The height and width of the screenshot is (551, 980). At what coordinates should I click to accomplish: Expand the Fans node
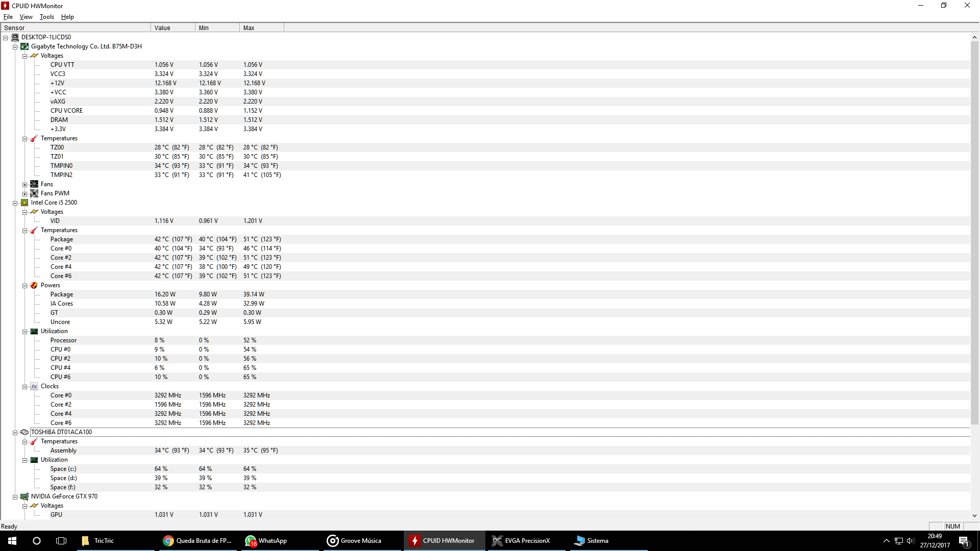tap(24, 185)
